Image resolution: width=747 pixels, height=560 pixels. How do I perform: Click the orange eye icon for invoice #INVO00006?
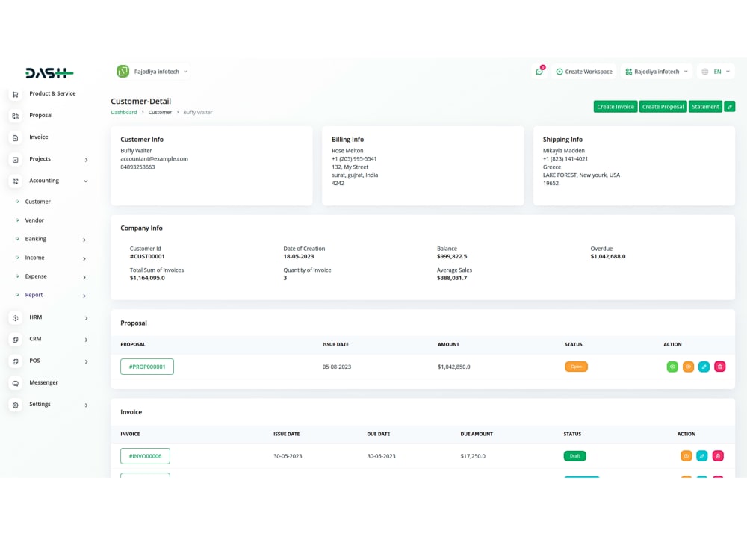pyautogui.click(x=686, y=455)
